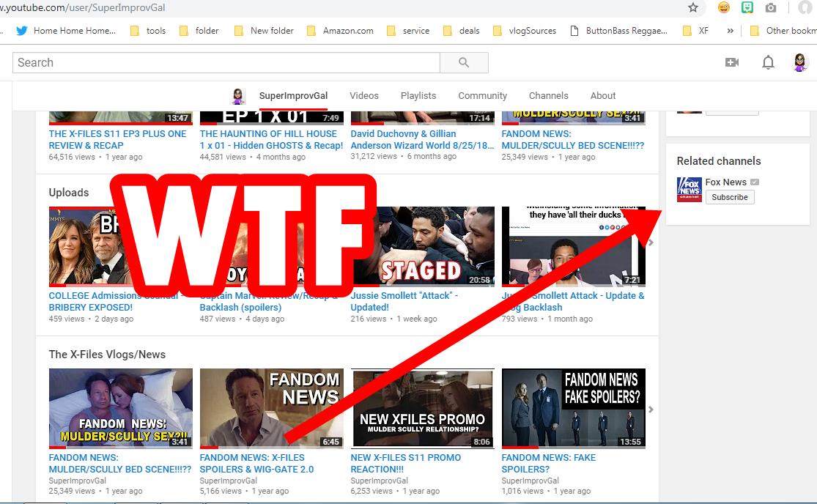Image resolution: width=817 pixels, height=504 pixels.
Task: Click the create video camera icon
Action: [x=732, y=62]
